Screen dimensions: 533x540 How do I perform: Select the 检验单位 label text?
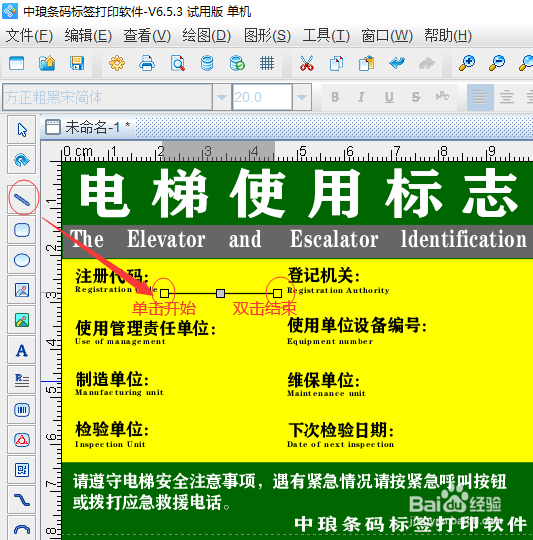tap(112, 429)
